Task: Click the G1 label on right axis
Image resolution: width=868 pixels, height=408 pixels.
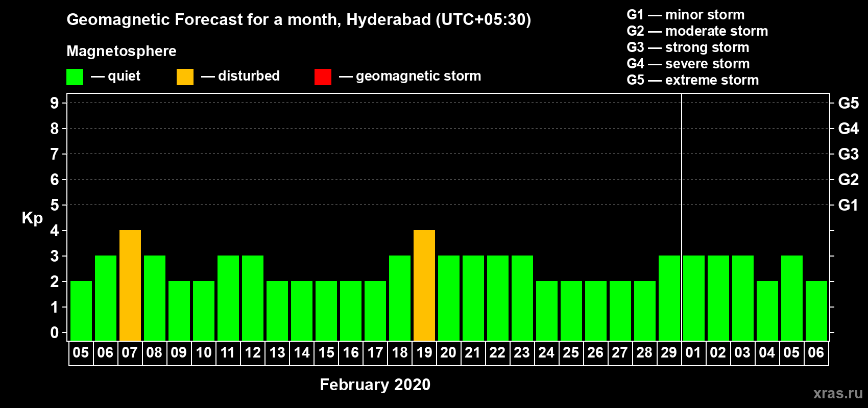Action: coord(849,205)
